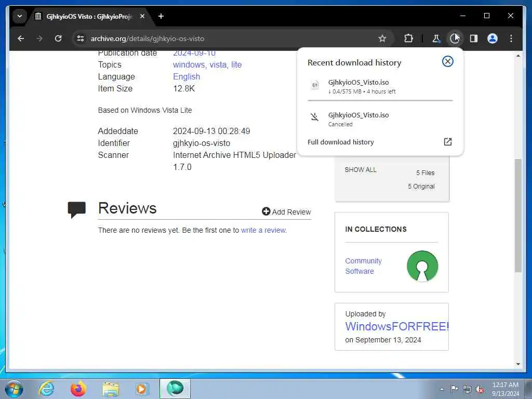
Task: Open a new tab
Action: pos(161,16)
